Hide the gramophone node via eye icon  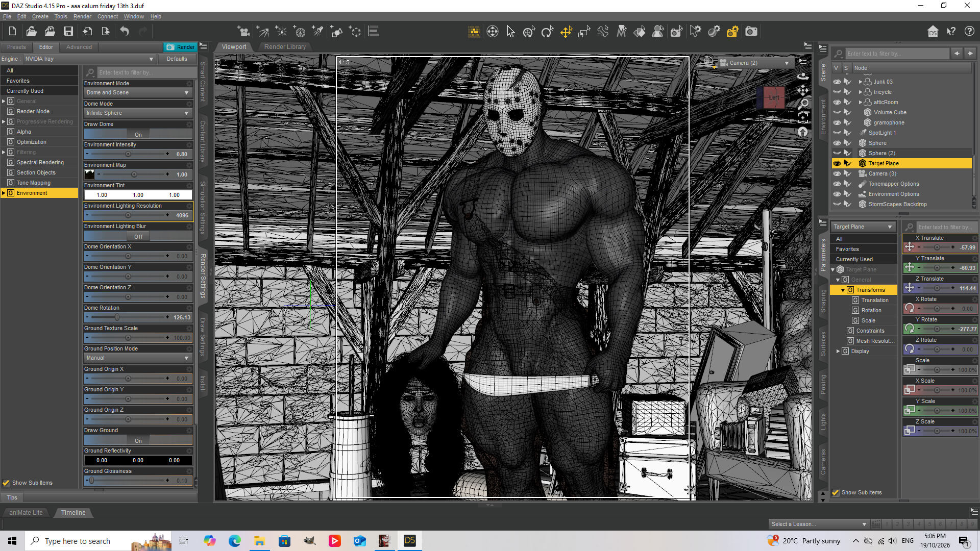pos(837,122)
